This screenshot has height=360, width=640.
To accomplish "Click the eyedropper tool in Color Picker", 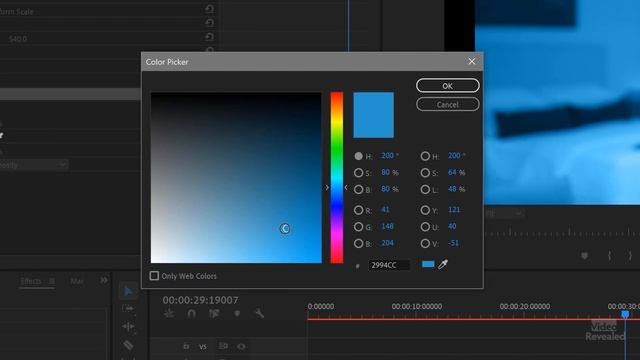I will (443, 264).
